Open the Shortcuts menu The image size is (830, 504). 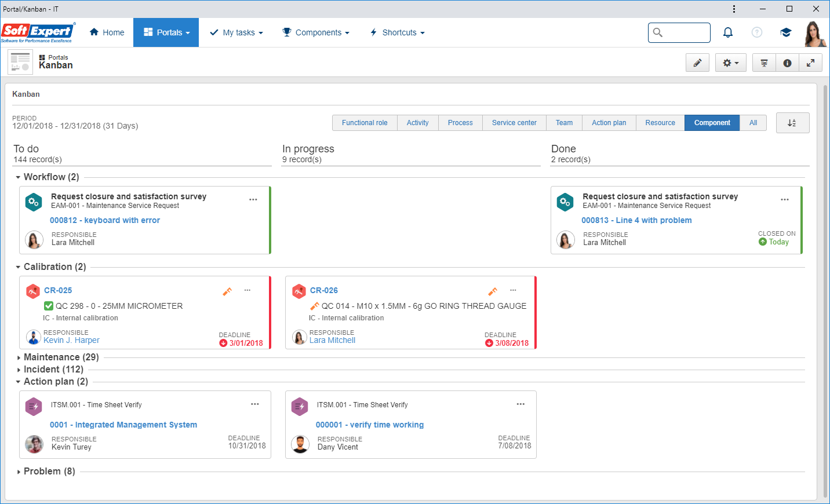pos(398,32)
